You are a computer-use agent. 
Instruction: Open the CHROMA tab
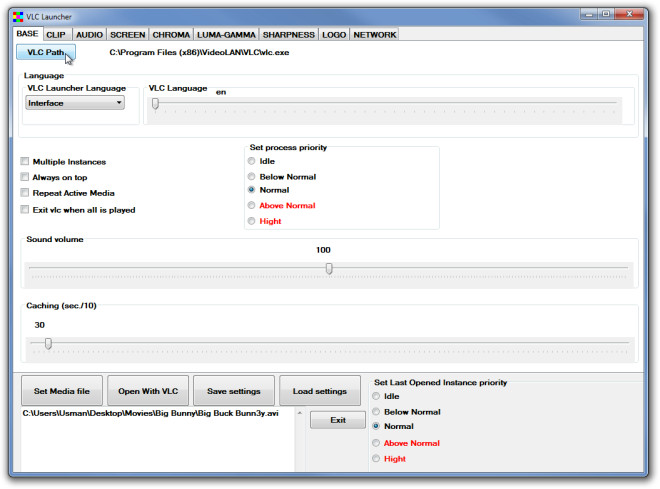pyautogui.click(x=171, y=35)
